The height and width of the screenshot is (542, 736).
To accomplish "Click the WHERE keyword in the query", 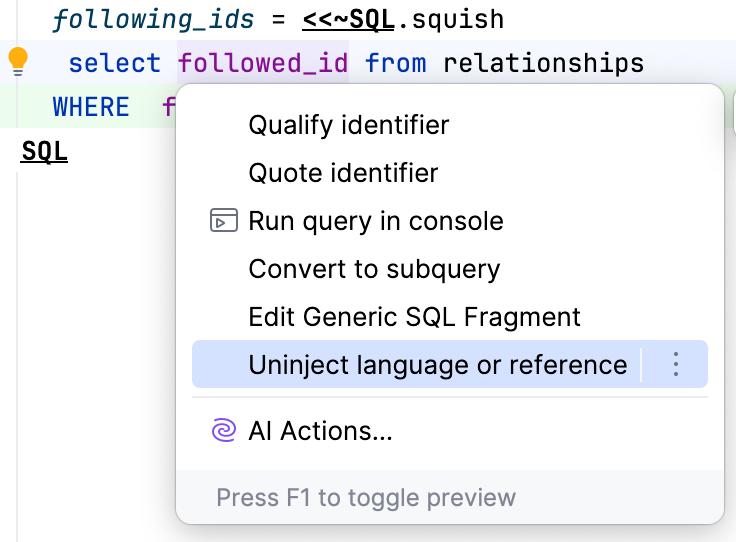I will (90, 106).
